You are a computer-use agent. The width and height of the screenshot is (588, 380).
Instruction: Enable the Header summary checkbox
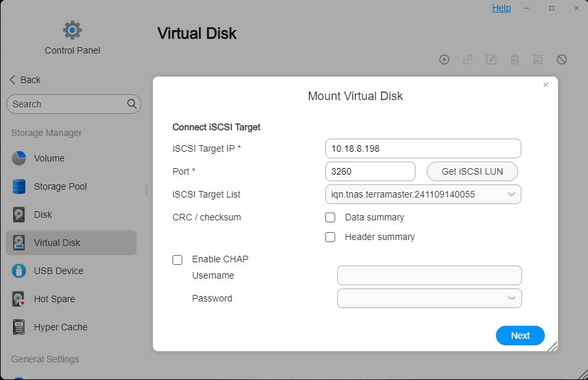(331, 237)
